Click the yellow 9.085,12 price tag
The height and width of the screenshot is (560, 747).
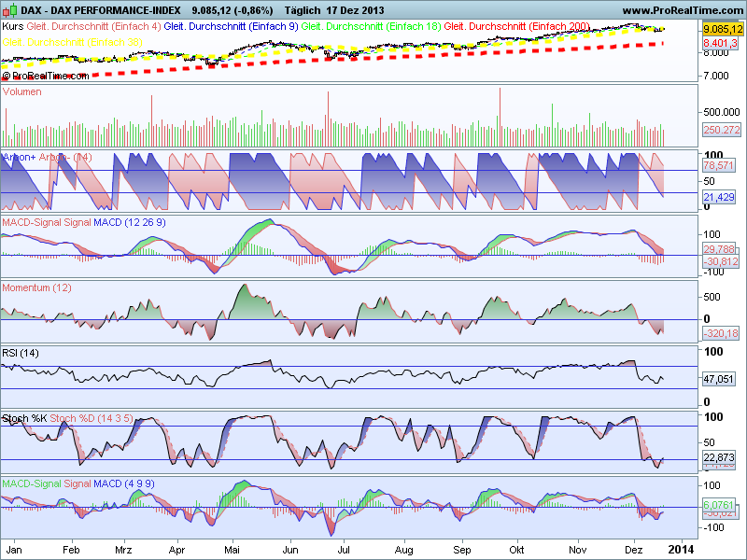tap(723, 29)
